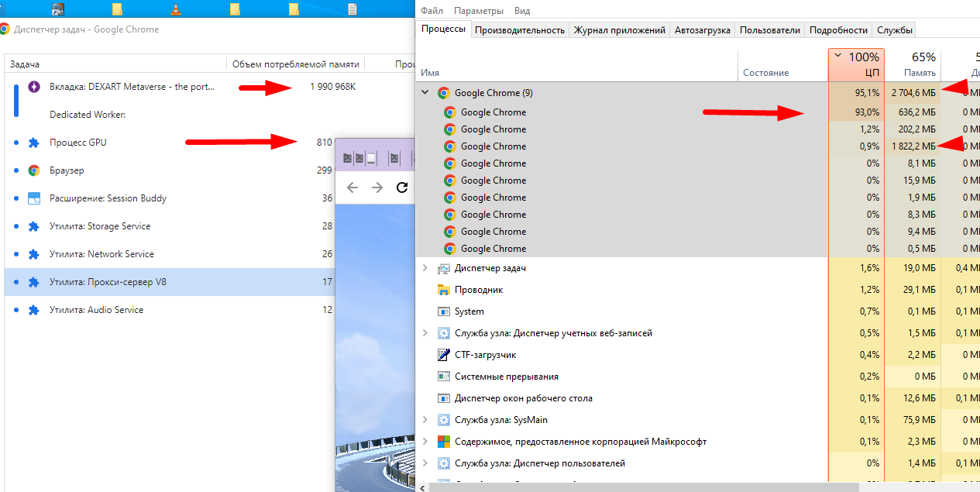The height and width of the screenshot is (492, 980).
Task: Select the Расширение: Session Buddy row
Action: pos(170,198)
